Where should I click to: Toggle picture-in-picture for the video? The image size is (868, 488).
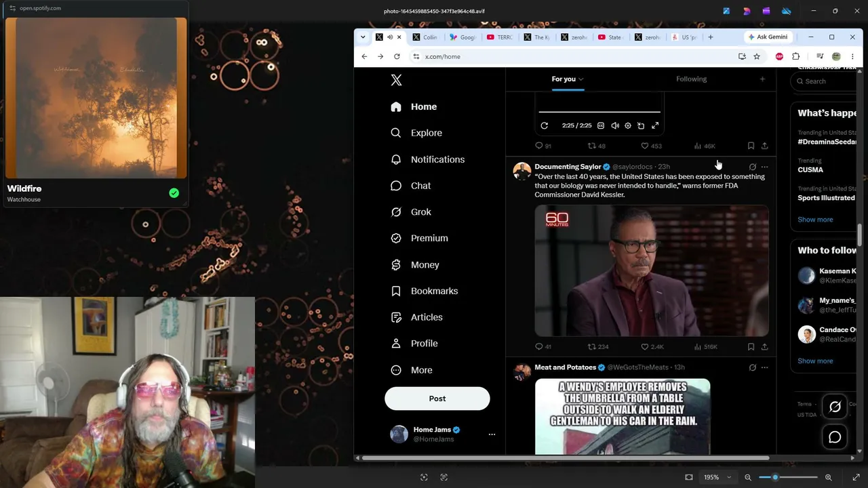coord(641,125)
